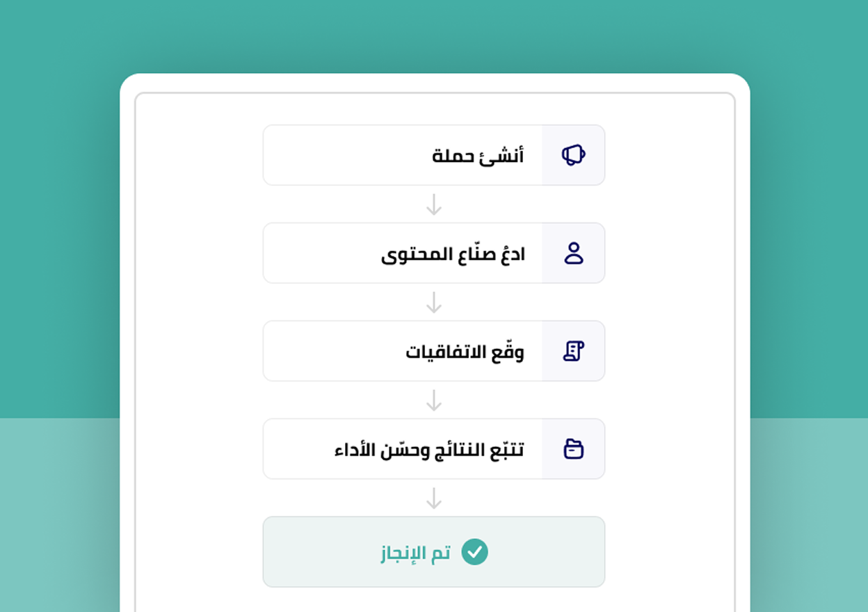
Task: Click the arrow below the agreements step
Action: (434, 401)
